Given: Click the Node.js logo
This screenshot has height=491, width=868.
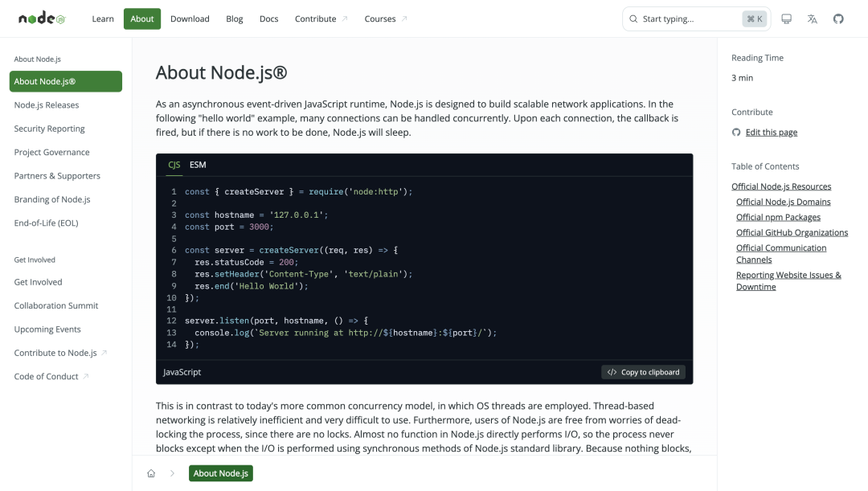Looking at the screenshot, I should pos(42,18).
